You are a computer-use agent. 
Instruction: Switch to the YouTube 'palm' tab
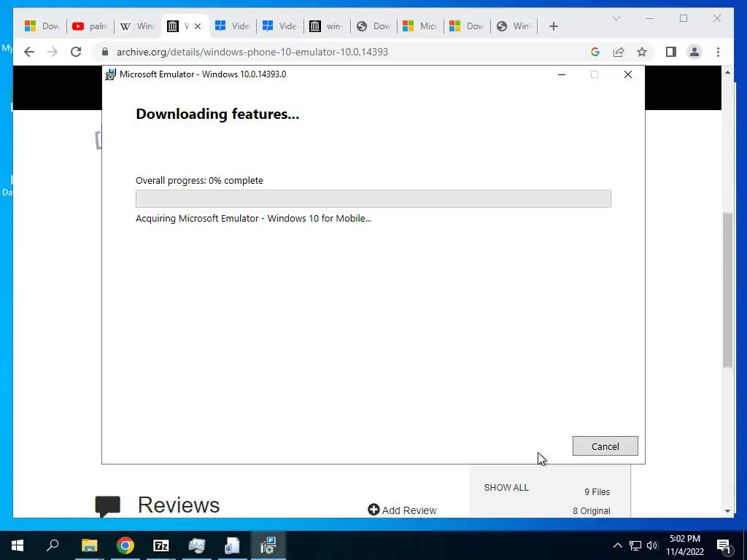pos(90,26)
